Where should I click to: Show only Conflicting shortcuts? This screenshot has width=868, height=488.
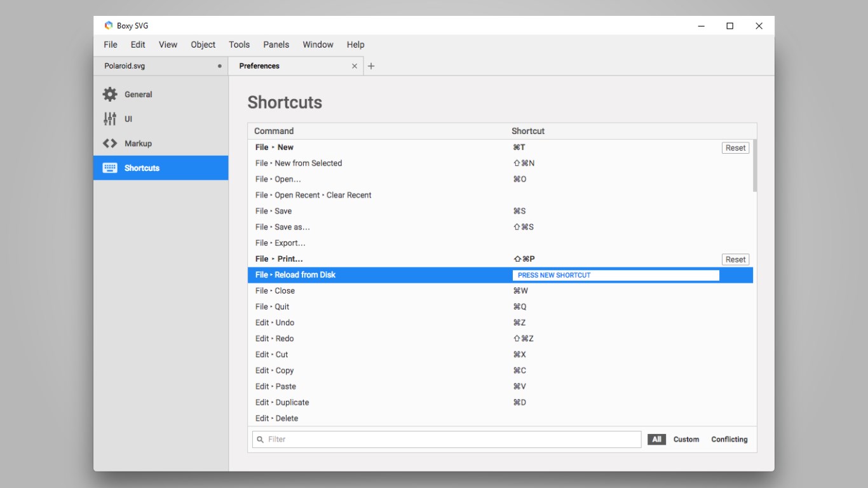coord(729,439)
